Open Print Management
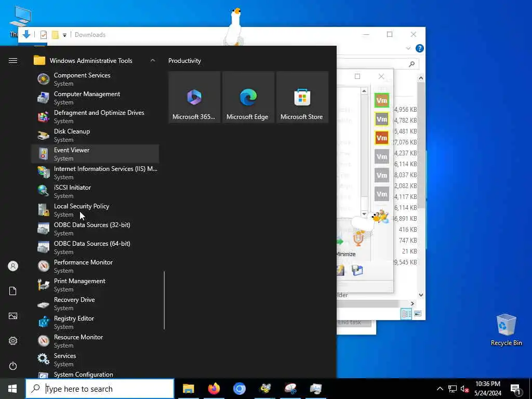 pos(95,284)
